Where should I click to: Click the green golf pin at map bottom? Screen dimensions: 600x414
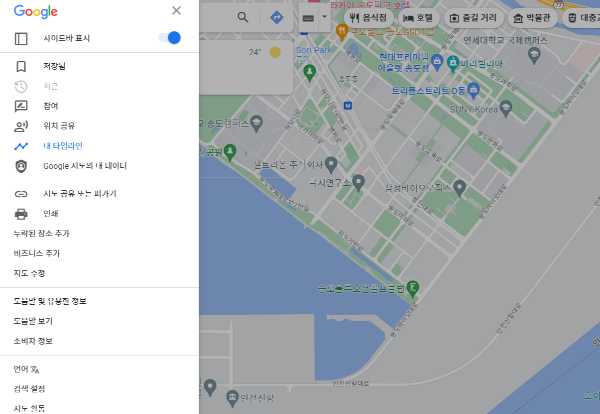coord(412,289)
